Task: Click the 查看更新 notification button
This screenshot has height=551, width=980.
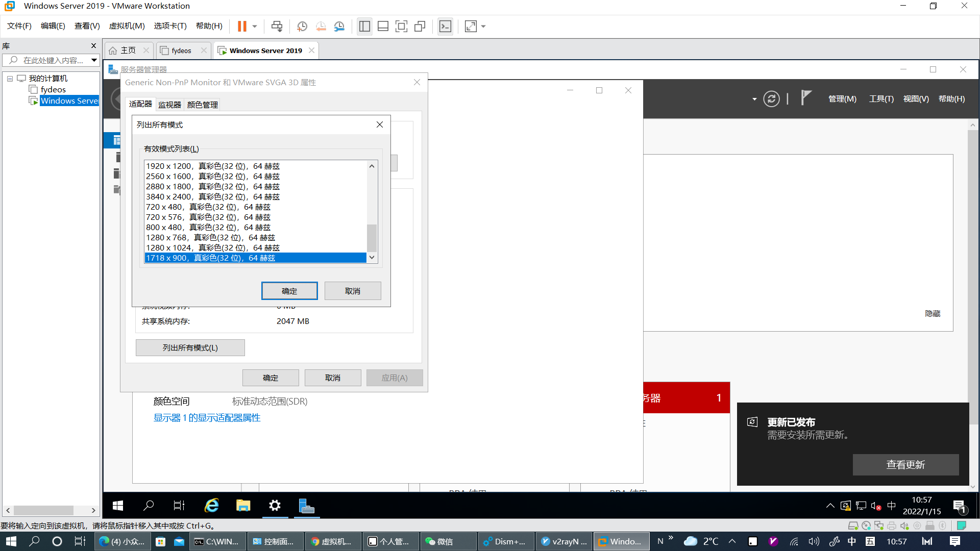Action: [x=905, y=465]
